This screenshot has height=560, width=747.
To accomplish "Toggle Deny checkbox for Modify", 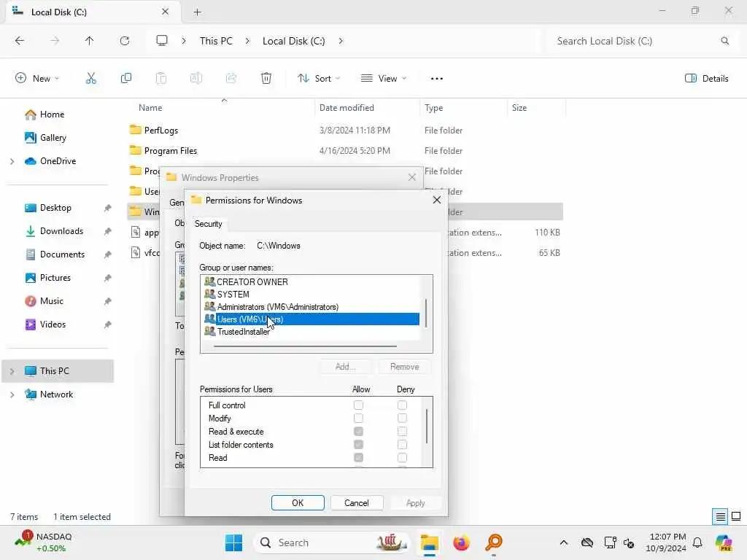I will pos(402,418).
